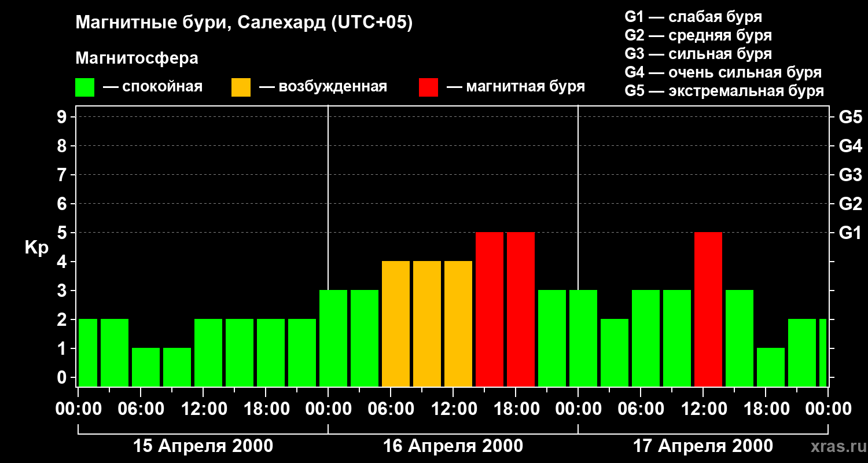Click the "06:00" time label for 17 April

tap(641, 409)
